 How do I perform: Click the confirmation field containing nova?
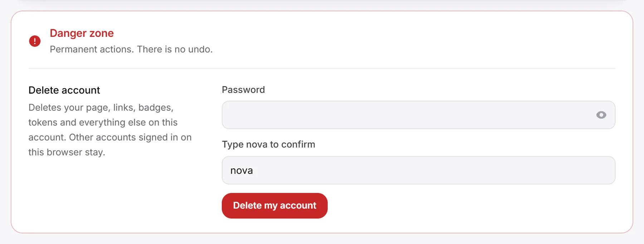pyautogui.click(x=418, y=170)
